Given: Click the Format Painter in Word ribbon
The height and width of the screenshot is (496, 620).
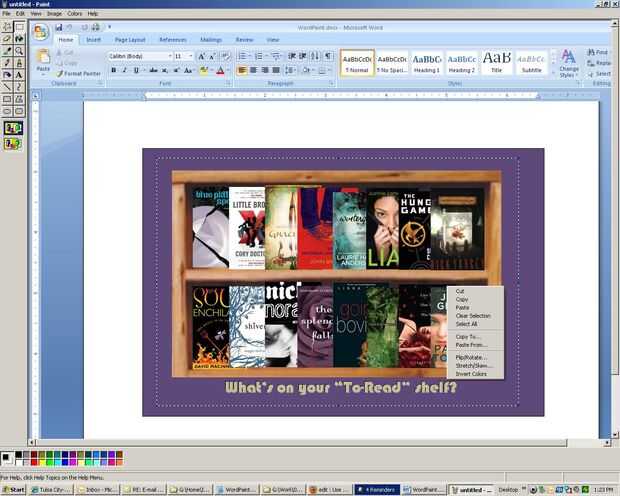Looking at the screenshot, I should coord(78,74).
